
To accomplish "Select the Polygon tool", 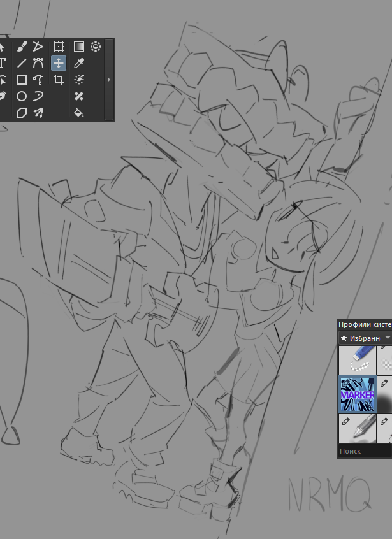I will pyautogui.click(x=22, y=112).
